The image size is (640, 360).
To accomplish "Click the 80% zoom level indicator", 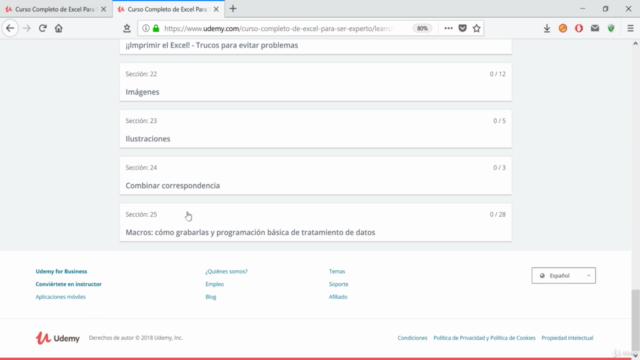I will click(x=422, y=28).
